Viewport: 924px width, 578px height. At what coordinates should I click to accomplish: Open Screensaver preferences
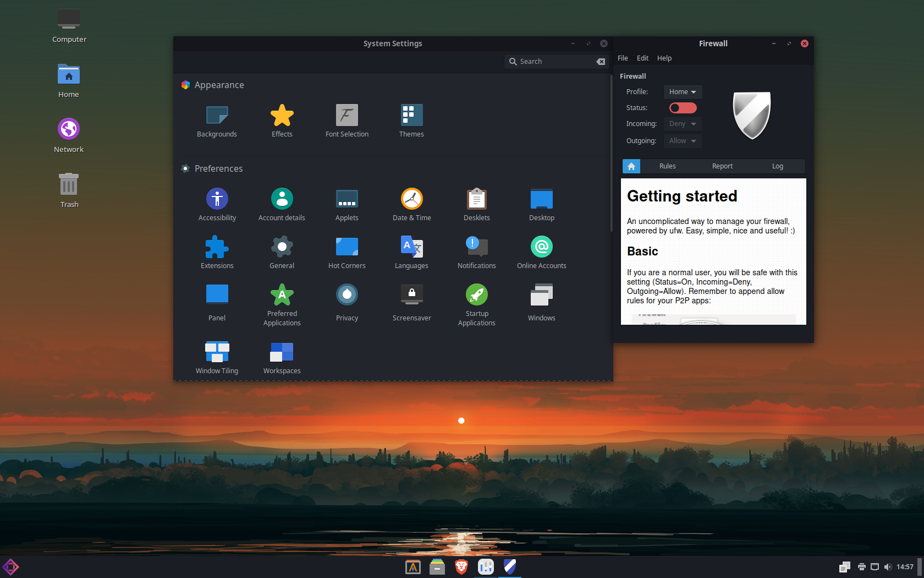pos(411,303)
